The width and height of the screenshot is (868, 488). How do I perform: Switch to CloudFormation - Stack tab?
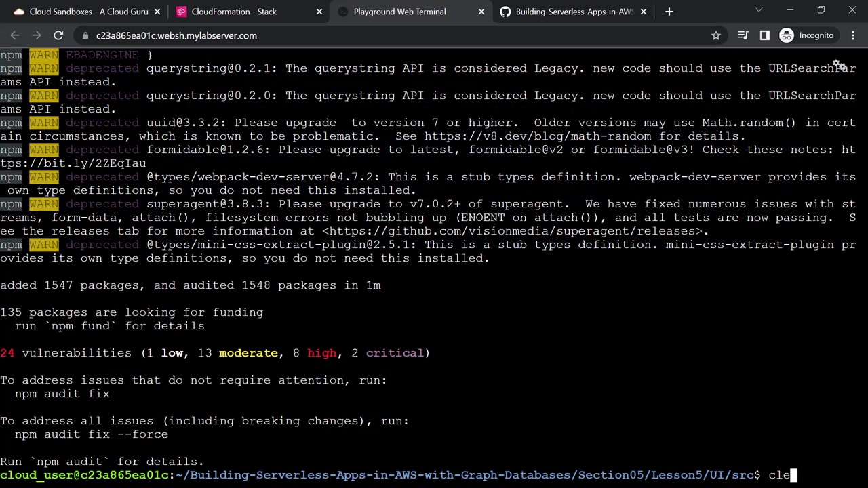[234, 12]
